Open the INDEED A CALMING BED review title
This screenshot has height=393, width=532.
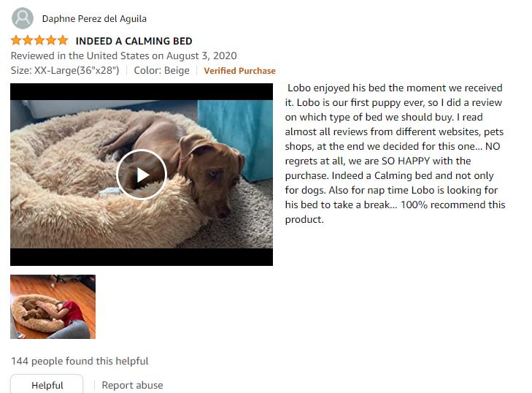(134, 41)
